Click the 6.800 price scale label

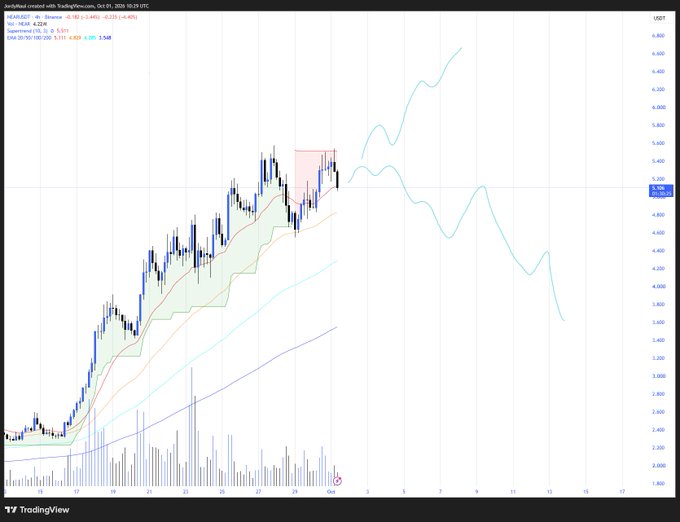658,36
